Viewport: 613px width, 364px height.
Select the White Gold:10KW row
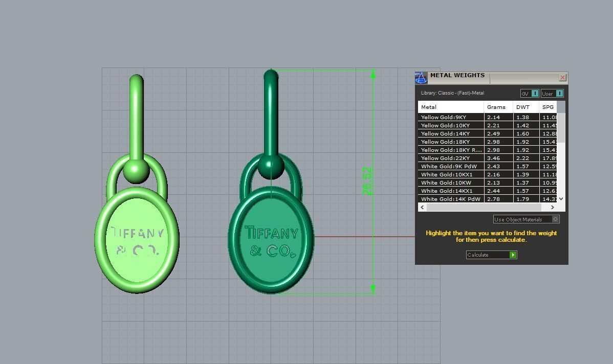click(488, 183)
